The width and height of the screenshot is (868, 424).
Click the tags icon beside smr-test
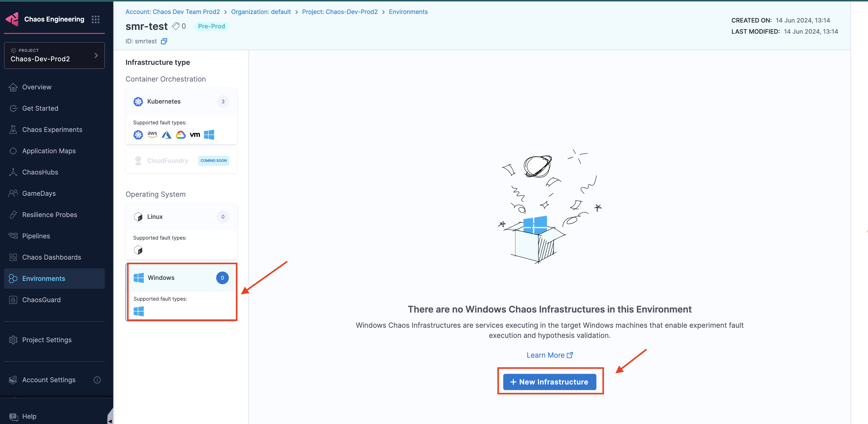(x=176, y=26)
